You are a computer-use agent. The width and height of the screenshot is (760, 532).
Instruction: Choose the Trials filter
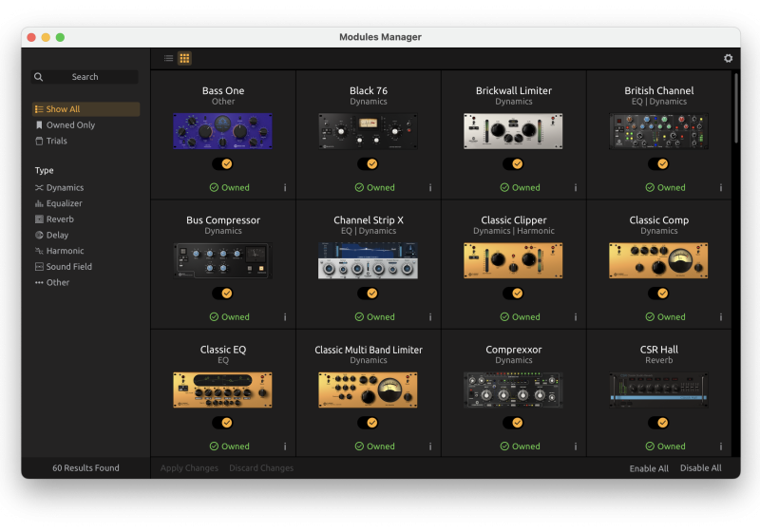[x=56, y=141]
